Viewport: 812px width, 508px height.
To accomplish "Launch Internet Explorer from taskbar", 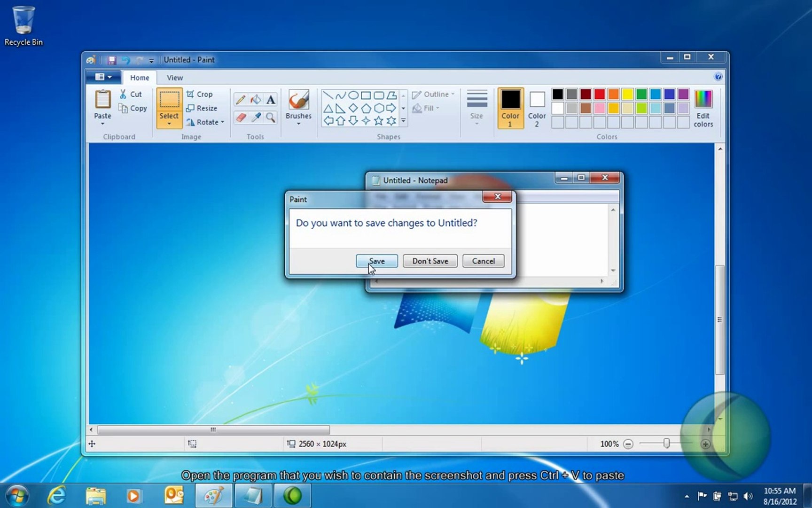I will (x=57, y=496).
